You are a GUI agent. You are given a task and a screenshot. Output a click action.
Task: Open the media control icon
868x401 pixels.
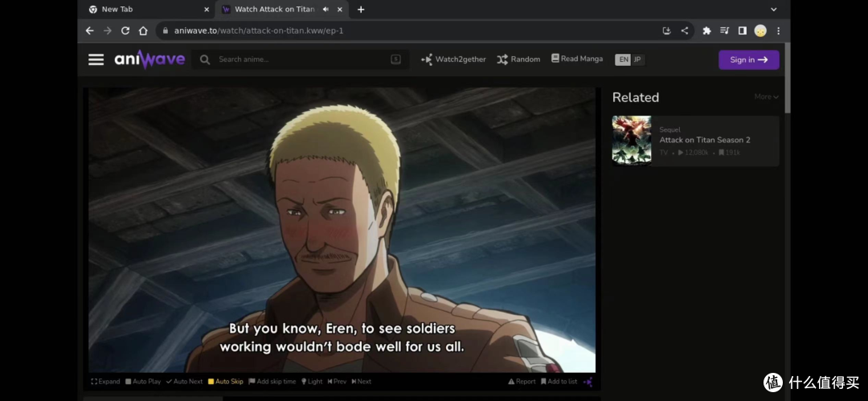(725, 31)
